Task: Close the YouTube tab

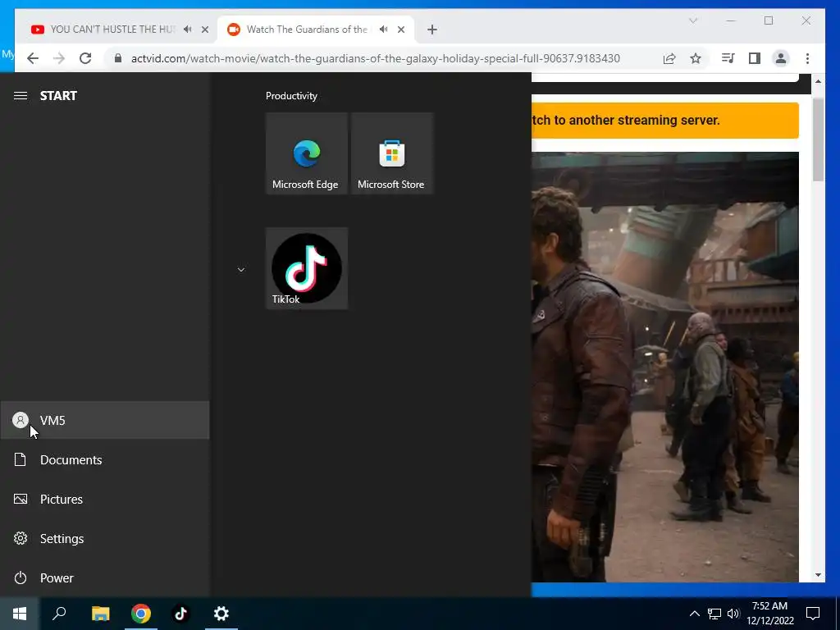Action: (205, 30)
